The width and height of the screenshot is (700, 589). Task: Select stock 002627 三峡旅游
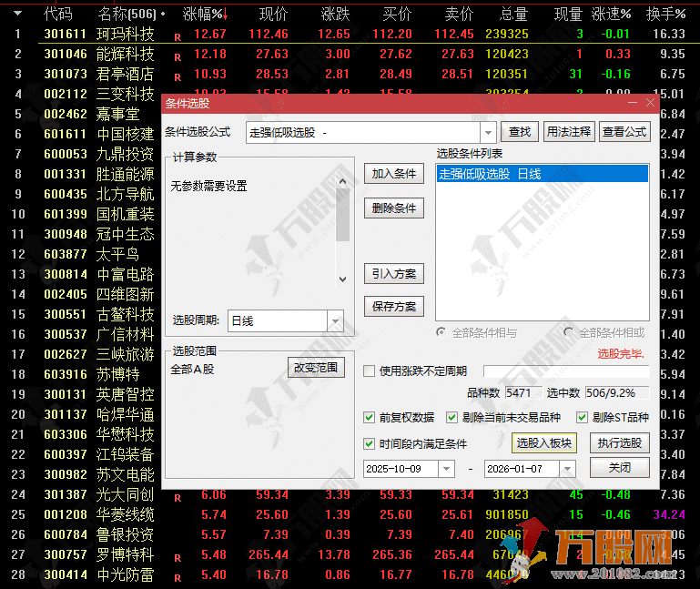click(99, 354)
